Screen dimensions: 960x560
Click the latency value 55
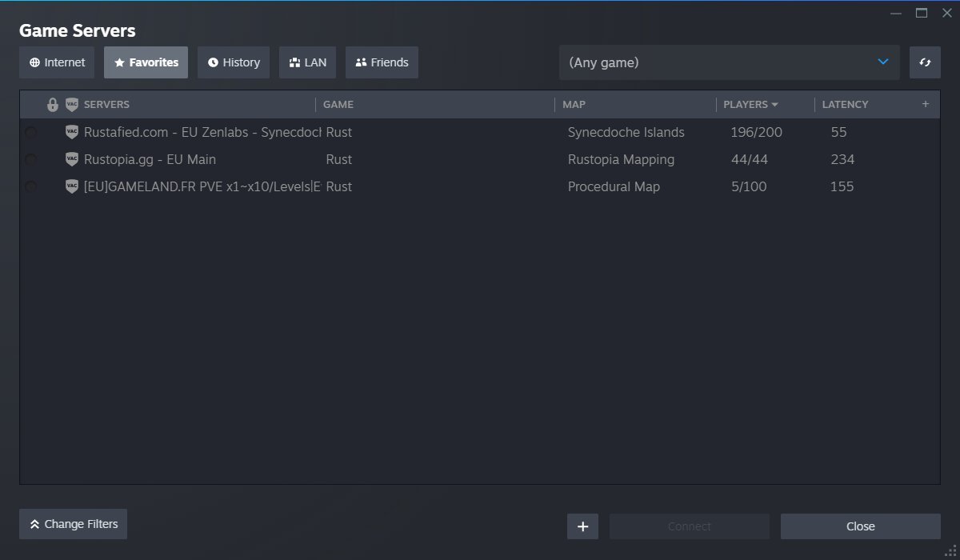(x=838, y=132)
